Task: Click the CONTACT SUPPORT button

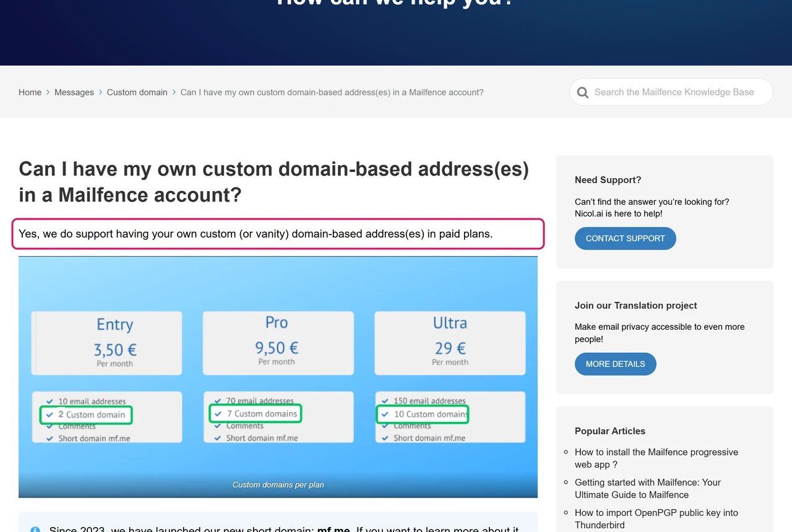Action: [x=625, y=238]
